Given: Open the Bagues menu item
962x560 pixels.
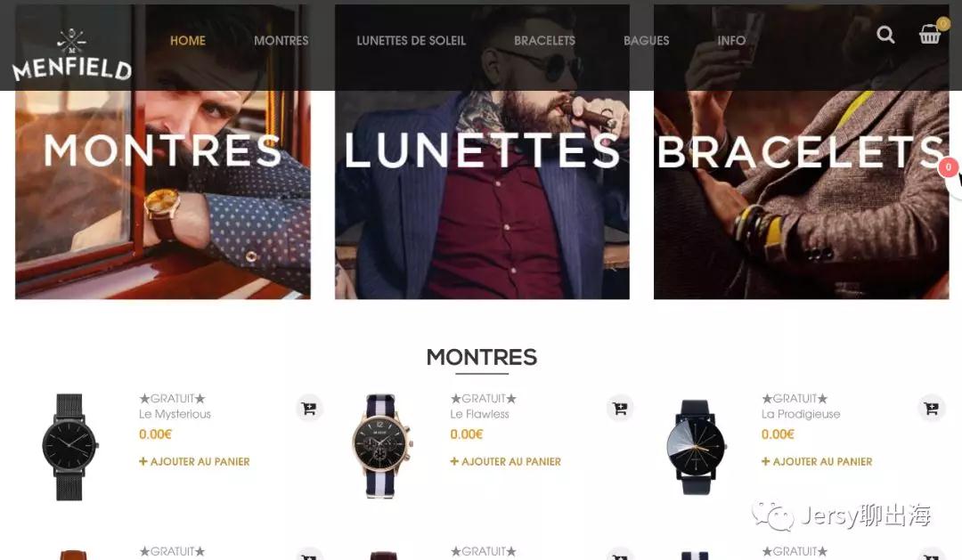Looking at the screenshot, I should pos(646,40).
